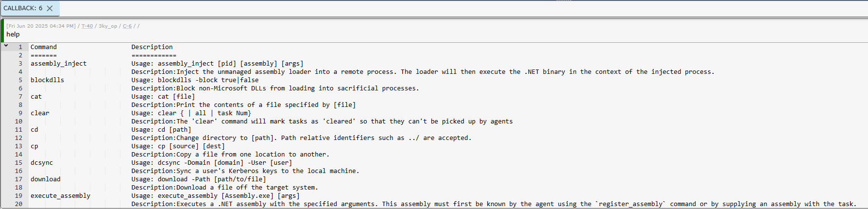Open the C-6 callback link
This screenshot has width=868, height=209.
pyautogui.click(x=127, y=26)
